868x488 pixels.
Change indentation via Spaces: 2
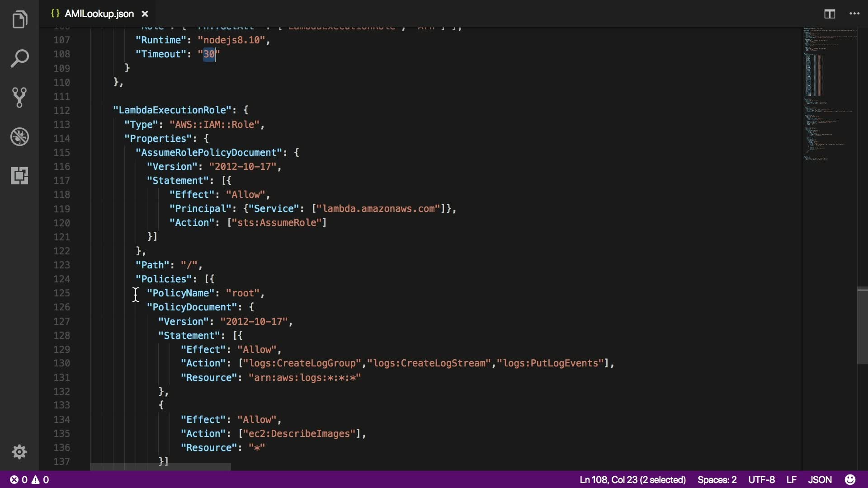pyautogui.click(x=717, y=479)
